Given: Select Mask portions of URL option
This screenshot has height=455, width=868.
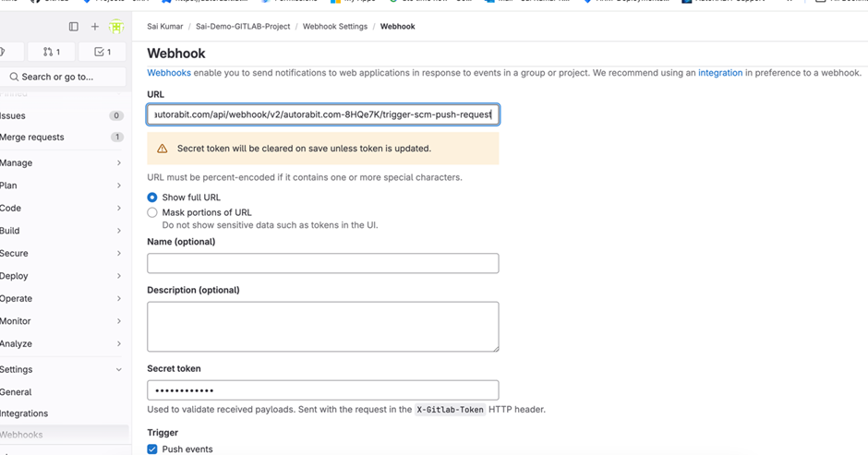Looking at the screenshot, I should pos(152,212).
